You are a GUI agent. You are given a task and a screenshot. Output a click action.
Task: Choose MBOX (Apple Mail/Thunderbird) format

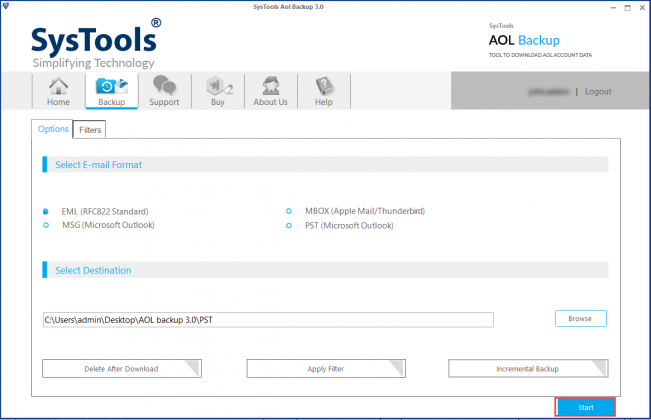(289, 212)
